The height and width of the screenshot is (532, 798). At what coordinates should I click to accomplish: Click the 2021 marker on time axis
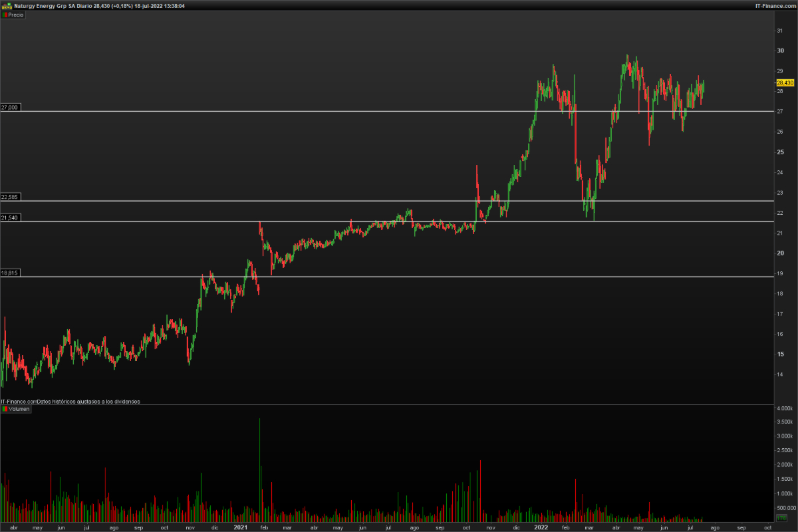[x=240, y=527]
